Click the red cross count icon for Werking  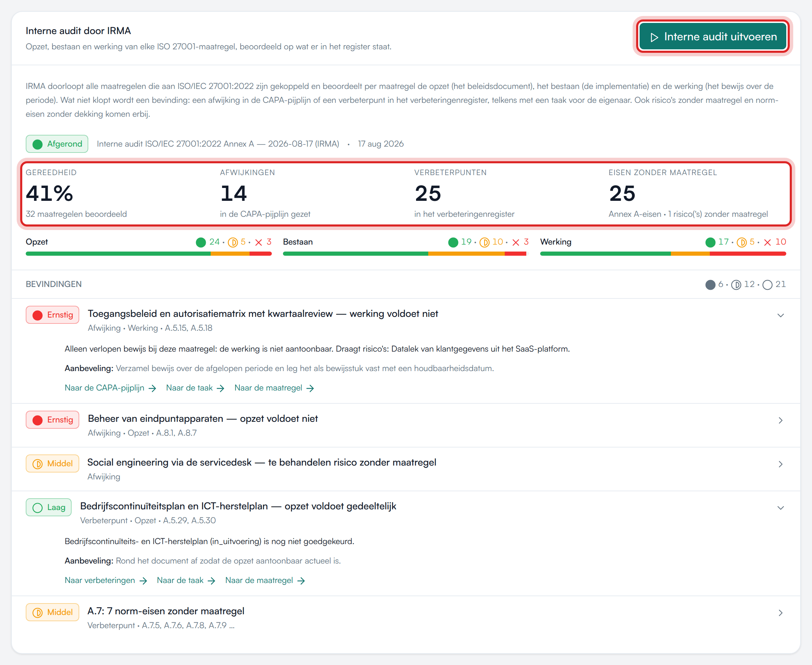(x=767, y=243)
